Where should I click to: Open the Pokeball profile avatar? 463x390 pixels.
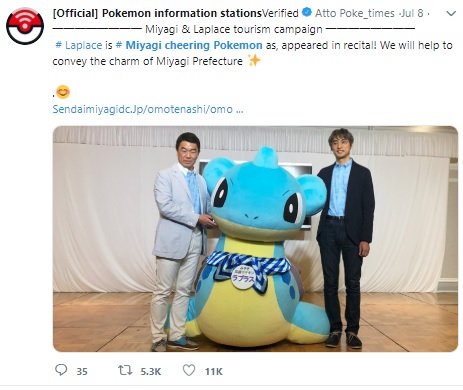(25, 26)
